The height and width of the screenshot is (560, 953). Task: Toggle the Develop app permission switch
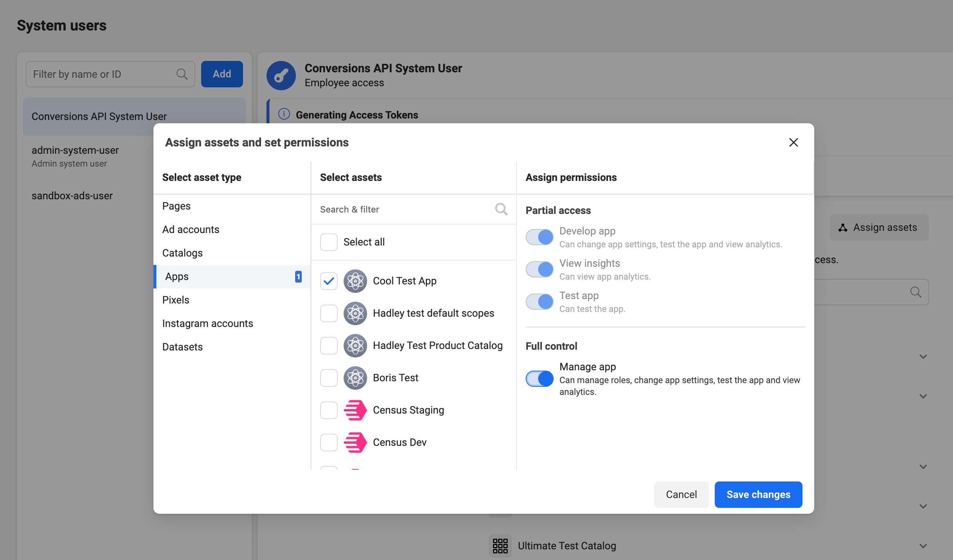click(x=539, y=237)
